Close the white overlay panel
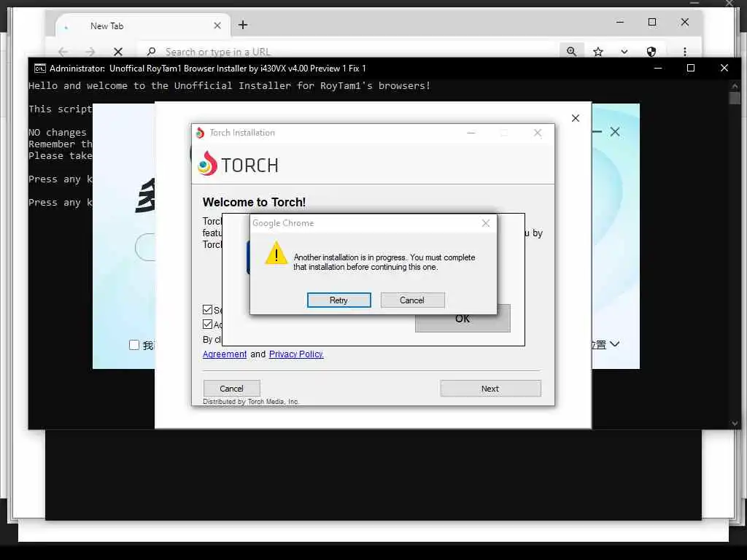Image resolution: width=747 pixels, height=560 pixels. click(x=576, y=118)
